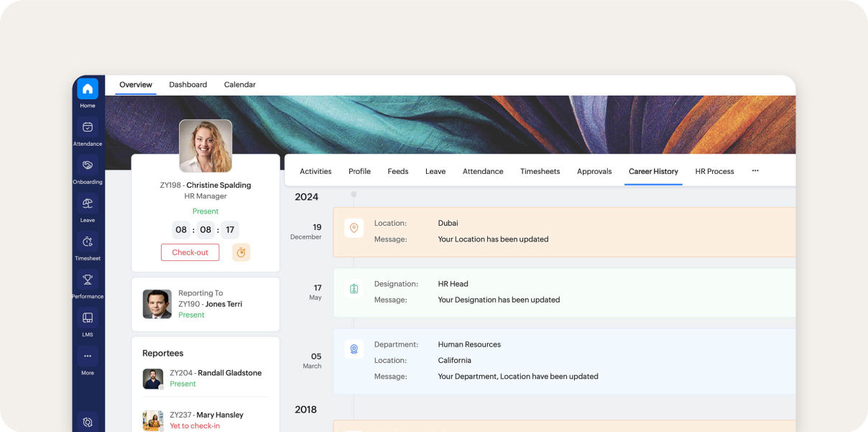Click the timer seconds box showing 17
This screenshot has width=868, height=432.
[230, 230]
